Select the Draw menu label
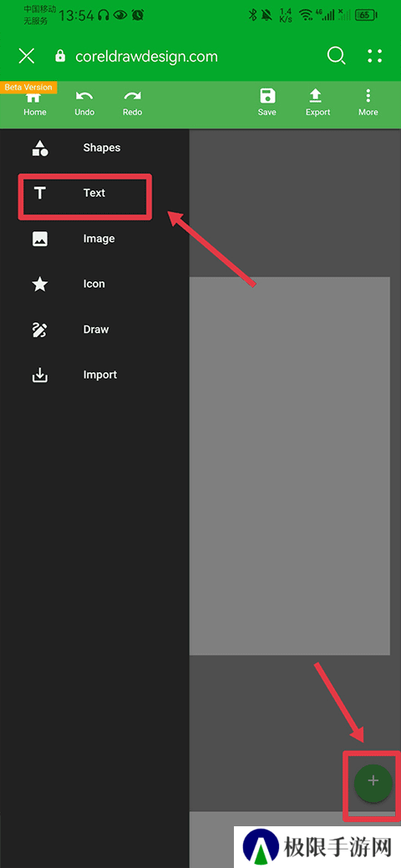 click(x=96, y=330)
